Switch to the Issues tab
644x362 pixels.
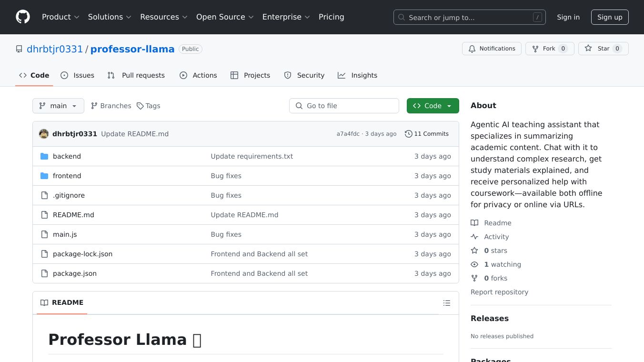pos(78,75)
